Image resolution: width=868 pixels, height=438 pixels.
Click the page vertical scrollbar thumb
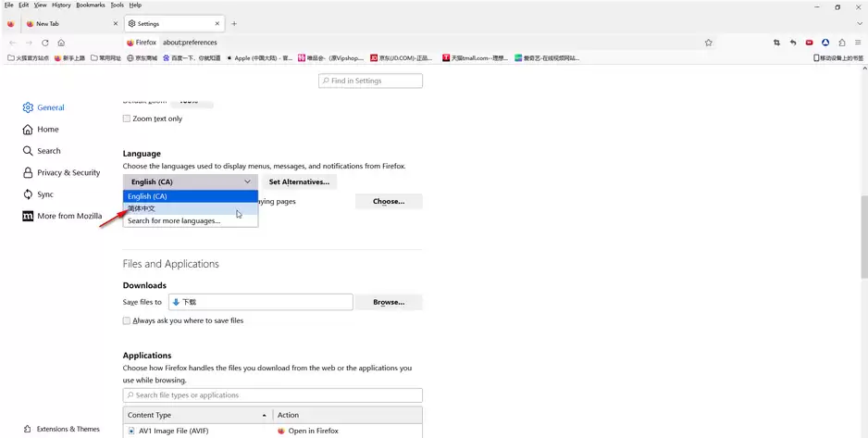click(864, 236)
